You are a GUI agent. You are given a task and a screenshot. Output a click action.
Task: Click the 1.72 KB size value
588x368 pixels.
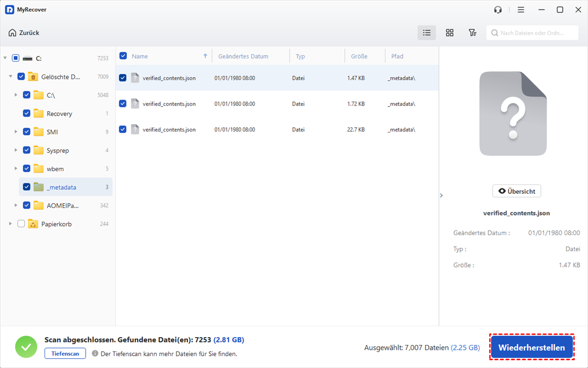point(356,104)
